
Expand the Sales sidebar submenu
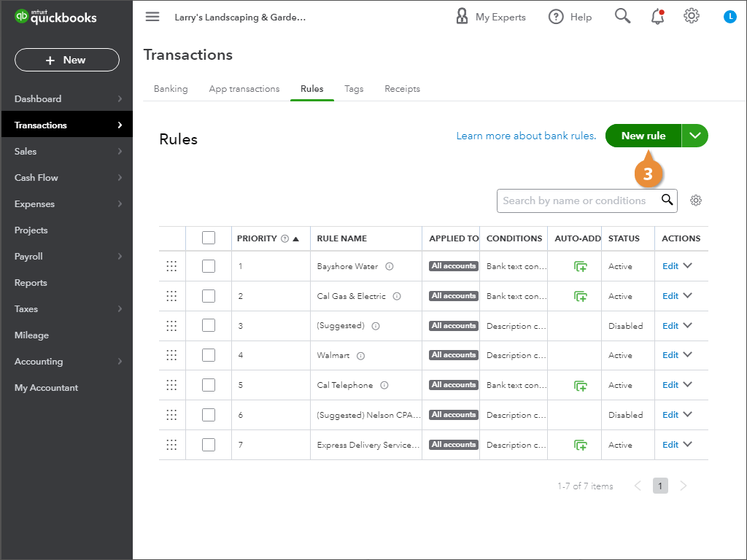(120, 152)
